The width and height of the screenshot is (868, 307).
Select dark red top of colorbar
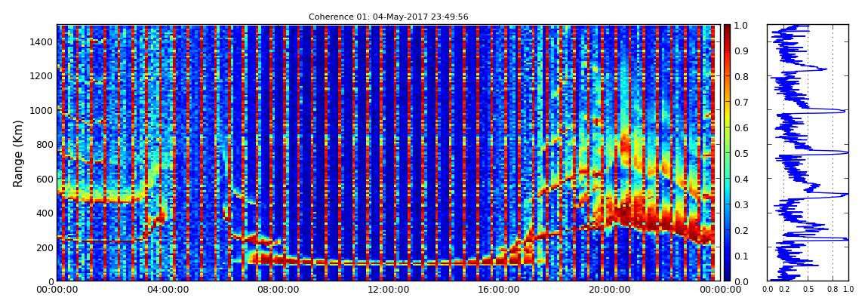(x=727, y=29)
